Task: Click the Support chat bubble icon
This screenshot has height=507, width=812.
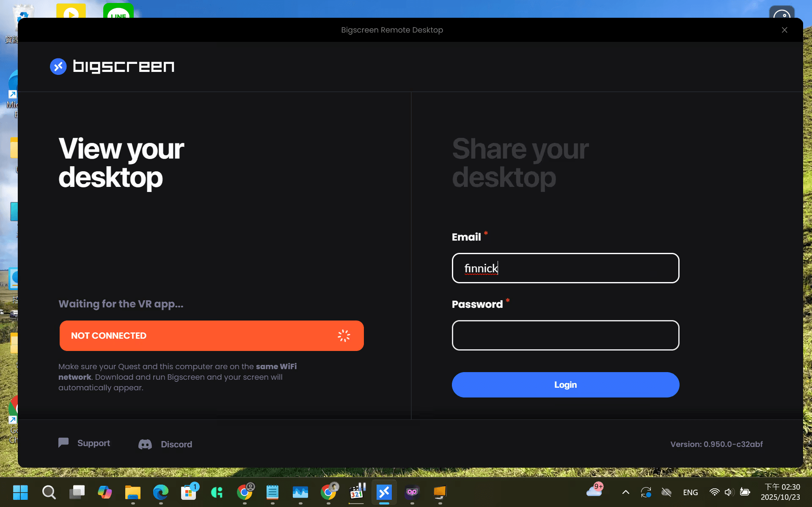Action: 63,443
